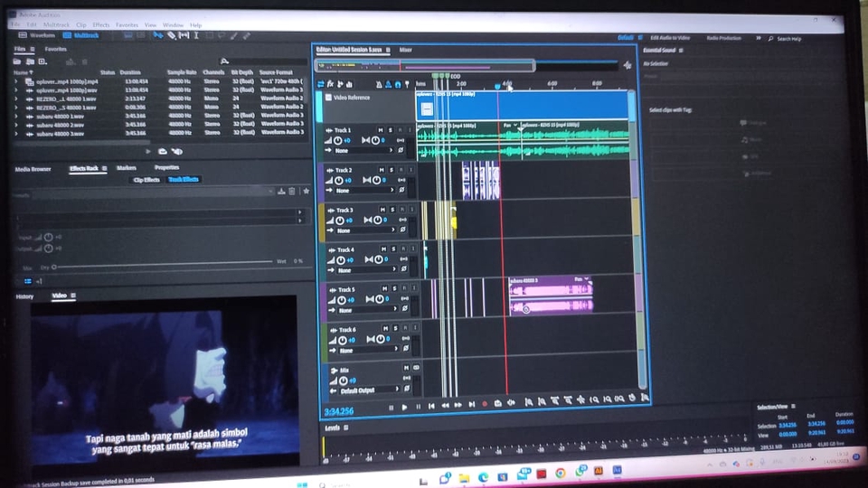The width and height of the screenshot is (868, 488).
Task: Solo Track 5
Action: point(394,289)
